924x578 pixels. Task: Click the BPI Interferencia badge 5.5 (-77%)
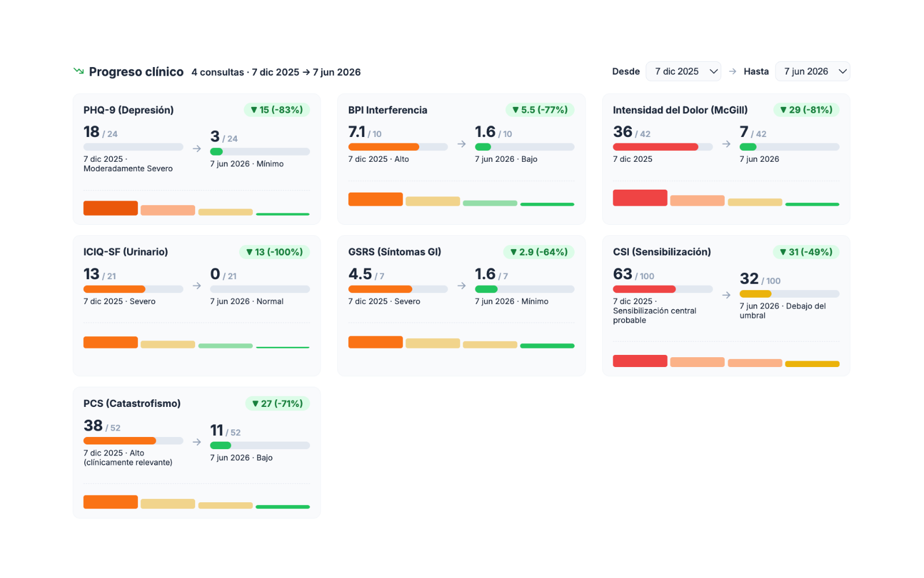(540, 110)
